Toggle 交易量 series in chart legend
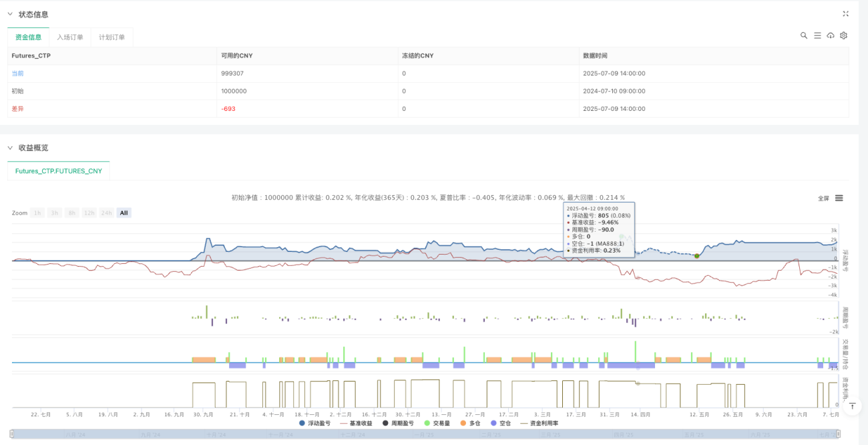Screen dimensions: 868x445 coord(436,423)
